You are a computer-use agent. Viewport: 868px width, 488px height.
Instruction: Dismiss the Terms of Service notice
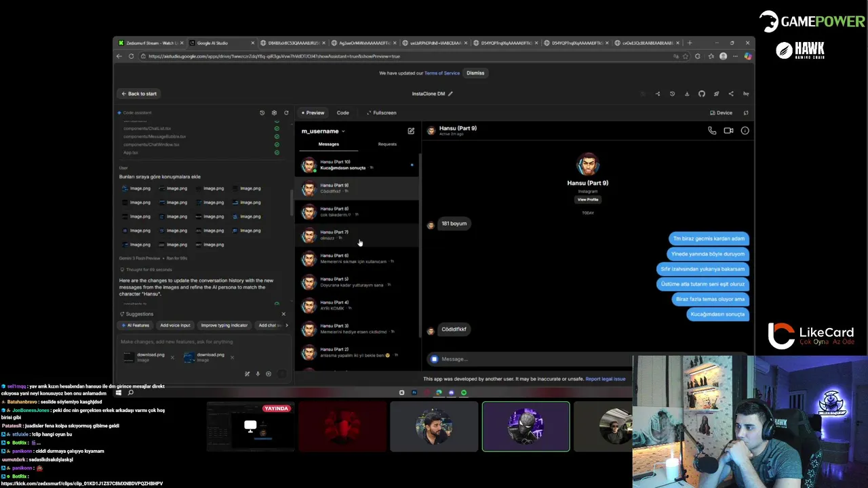coord(475,73)
